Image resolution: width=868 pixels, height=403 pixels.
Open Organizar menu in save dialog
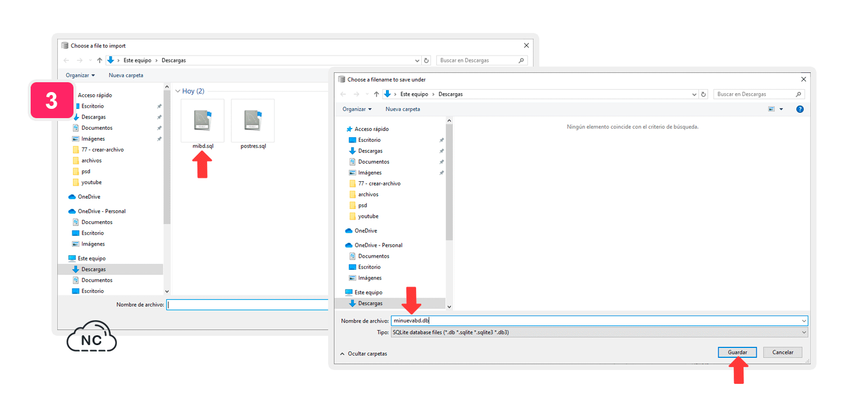point(357,109)
